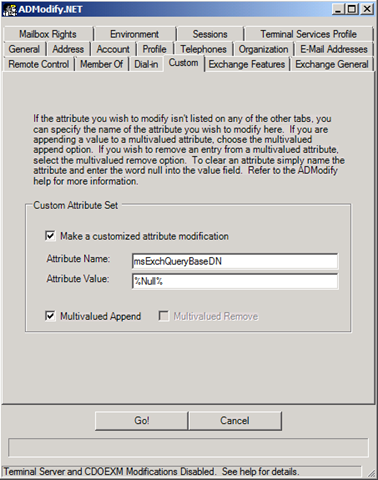Click the Cancel button
This screenshot has width=378, height=480.
pyautogui.click(x=235, y=421)
